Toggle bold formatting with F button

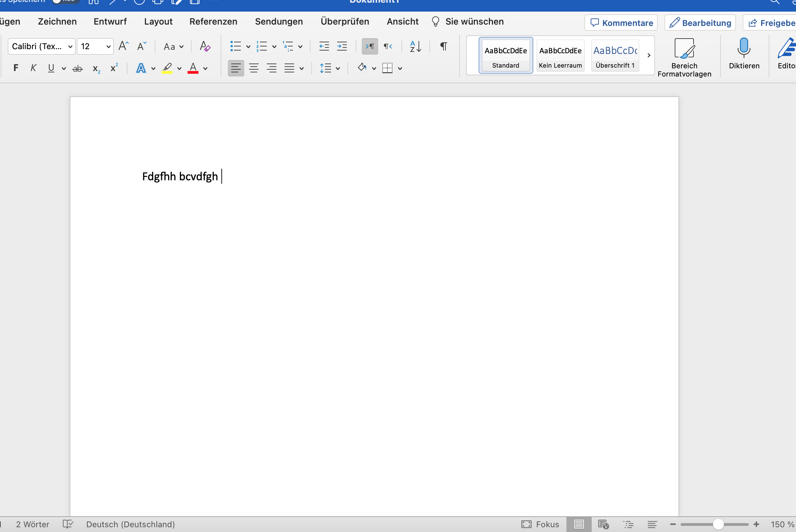point(16,68)
